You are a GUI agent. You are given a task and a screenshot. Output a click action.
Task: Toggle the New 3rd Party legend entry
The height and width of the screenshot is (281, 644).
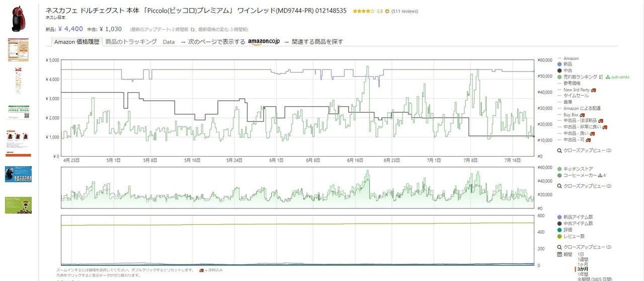[x=576, y=90]
